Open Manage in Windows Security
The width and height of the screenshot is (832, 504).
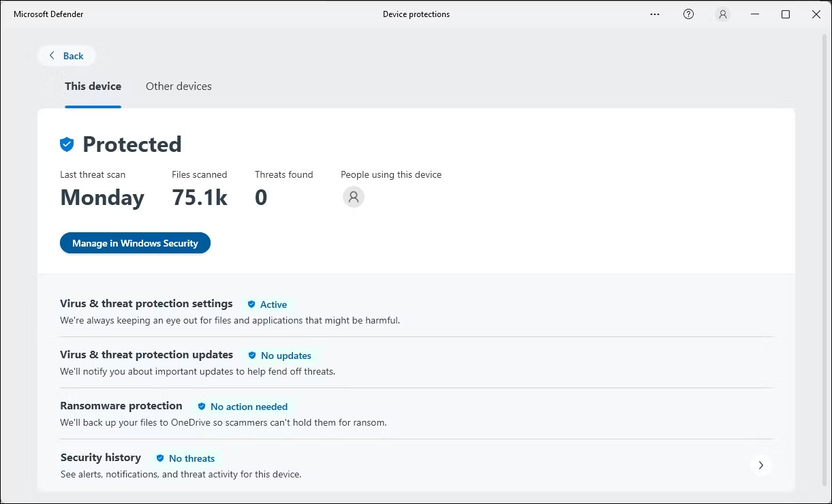click(135, 242)
